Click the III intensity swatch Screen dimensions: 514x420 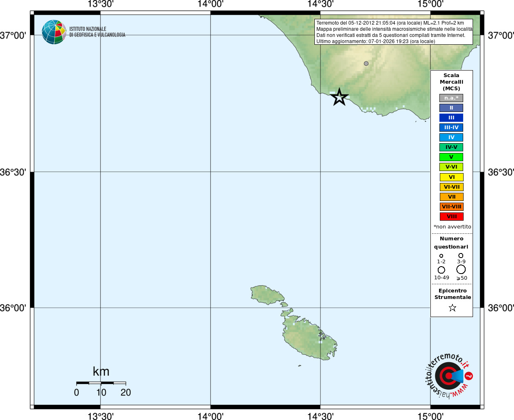coord(451,118)
